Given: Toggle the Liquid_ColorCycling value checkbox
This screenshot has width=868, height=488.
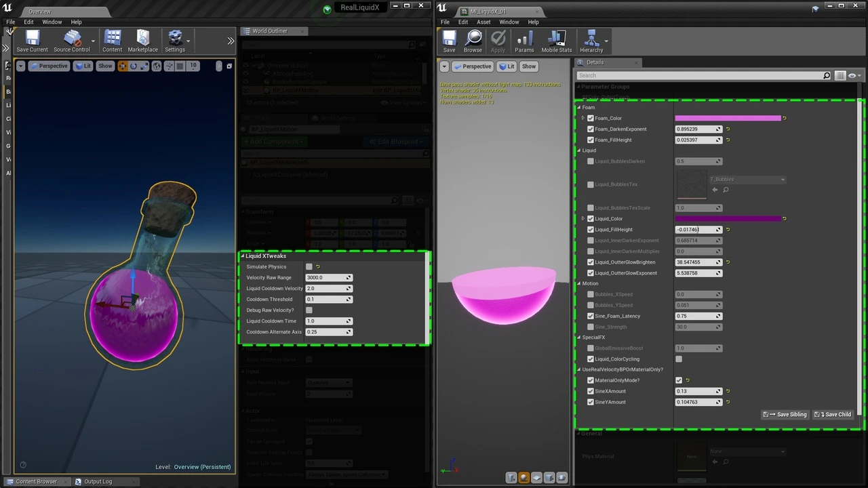Looking at the screenshot, I should (x=679, y=359).
